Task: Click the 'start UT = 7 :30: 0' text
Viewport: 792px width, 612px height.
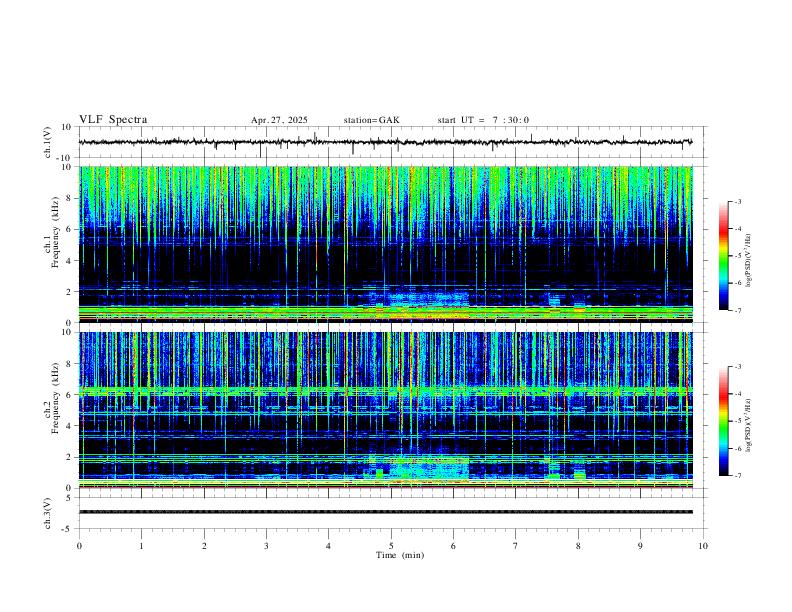Action: [x=483, y=120]
